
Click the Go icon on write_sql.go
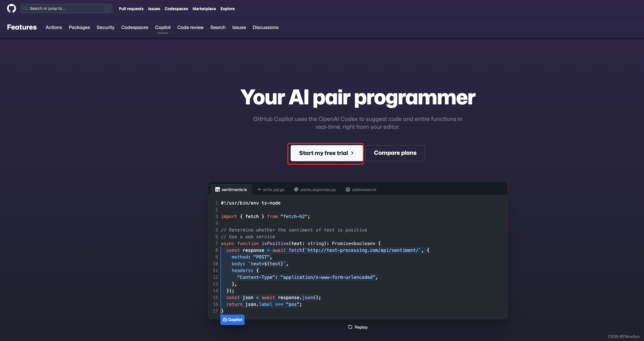pyautogui.click(x=259, y=190)
